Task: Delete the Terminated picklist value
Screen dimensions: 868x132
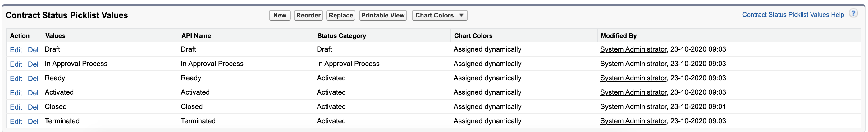Action: pyautogui.click(x=33, y=121)
